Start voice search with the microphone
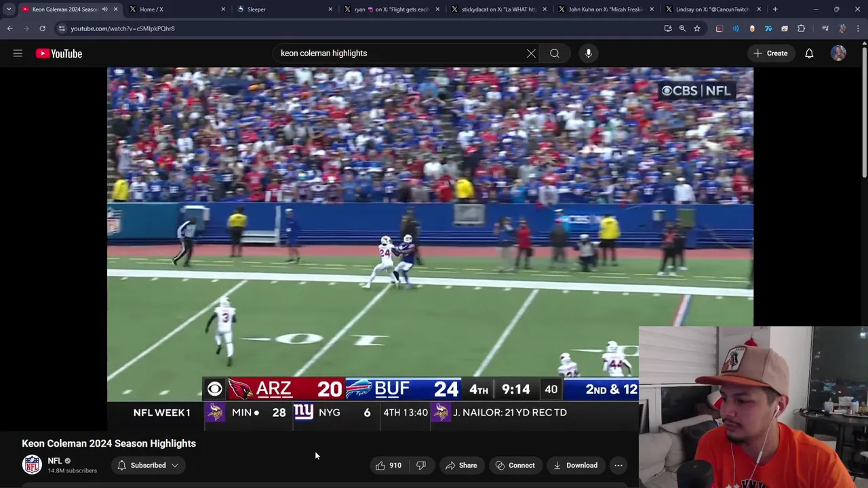This screenshot has height=488, width=868. coord(589,54)
